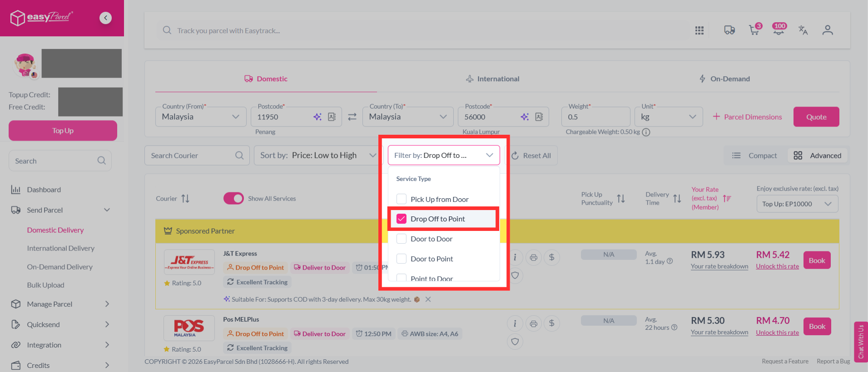Open dollar icon on Pos MELPlus row
Image resolution: width=868 pixels, height=372 pixels.
[x=552, y=323]
